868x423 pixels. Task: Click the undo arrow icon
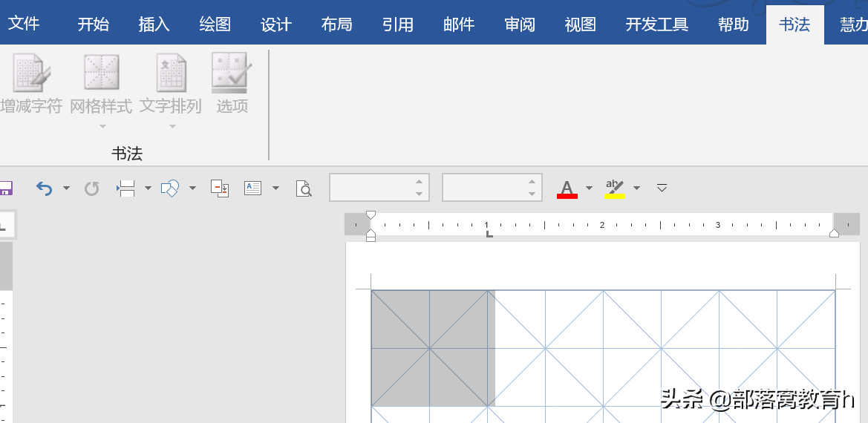click(45, 188)
